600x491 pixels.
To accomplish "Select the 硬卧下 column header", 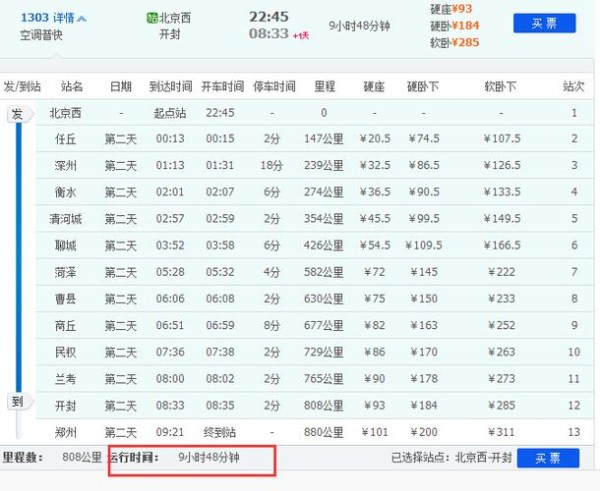I will 423,86.
